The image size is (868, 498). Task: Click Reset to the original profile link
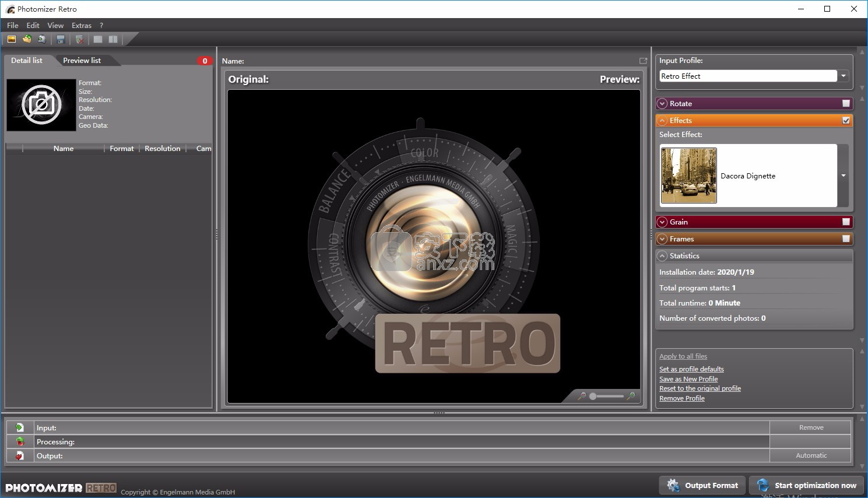(x=700, y=388)
